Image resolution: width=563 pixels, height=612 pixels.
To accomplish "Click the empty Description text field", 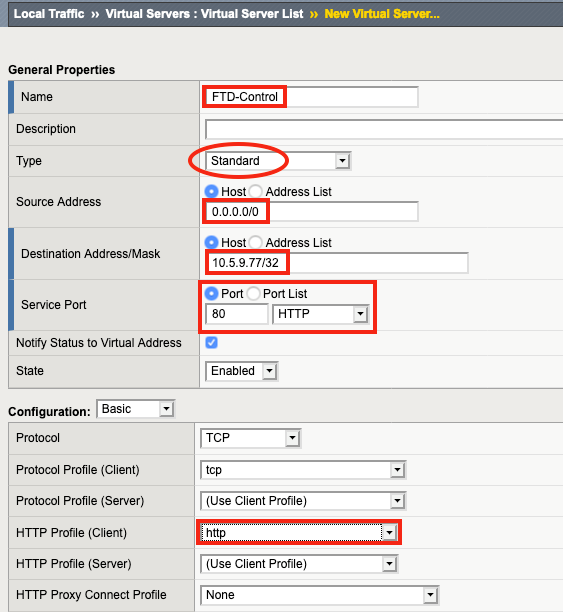I will (384, 129).
